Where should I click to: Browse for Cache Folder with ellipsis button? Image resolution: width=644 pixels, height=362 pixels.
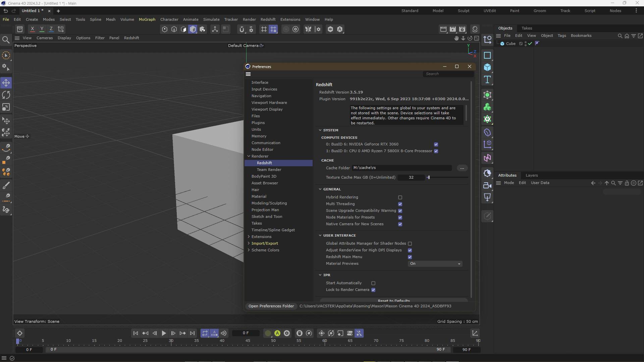pyautogui.click(x=462, y=168)
